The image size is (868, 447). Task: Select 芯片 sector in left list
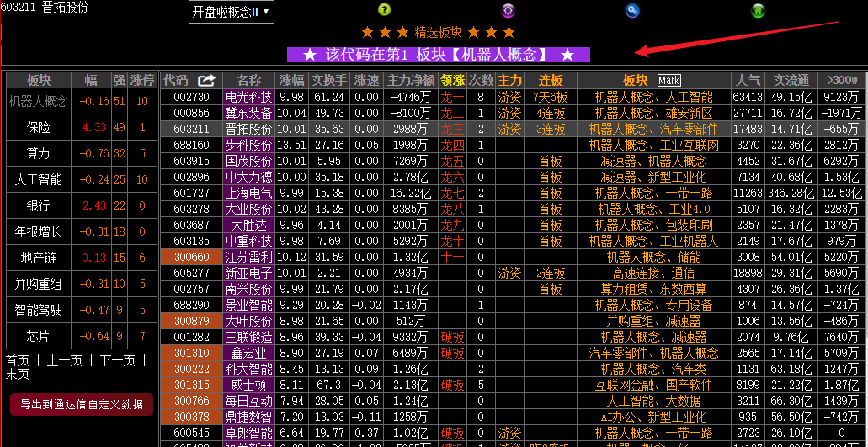point(38,336)
